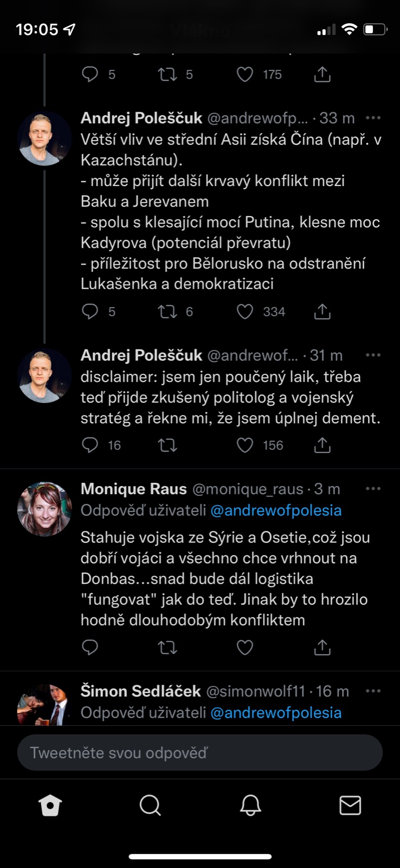The width and height of the screenshot is (400, 868).
Task: Go to the Home tab
Action: pyautogui.click(x=50, y=806)
